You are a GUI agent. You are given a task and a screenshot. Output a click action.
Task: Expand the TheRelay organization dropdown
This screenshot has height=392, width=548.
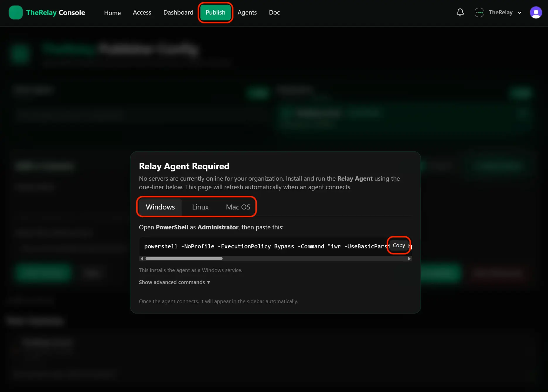520,13
